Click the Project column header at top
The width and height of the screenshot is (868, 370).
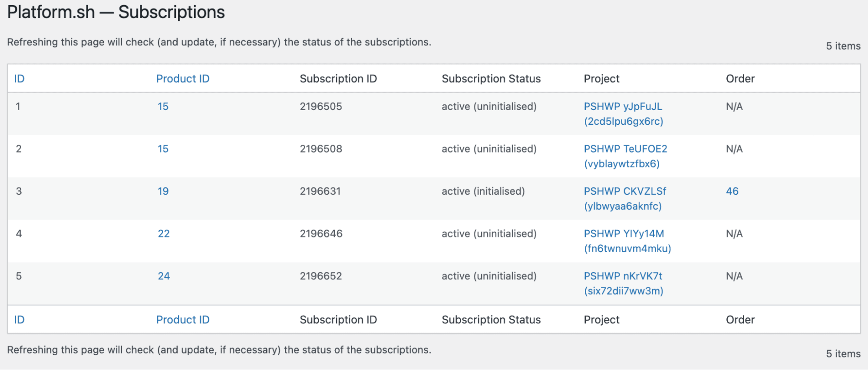click(601, 79)
